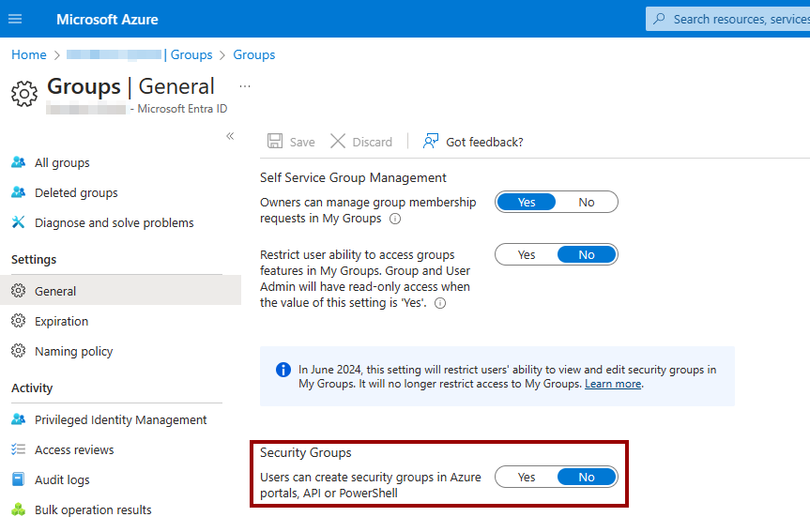Click info icon after setting is 'Yes'
This screenshot has width=810, height=532.
pos(440,303)
